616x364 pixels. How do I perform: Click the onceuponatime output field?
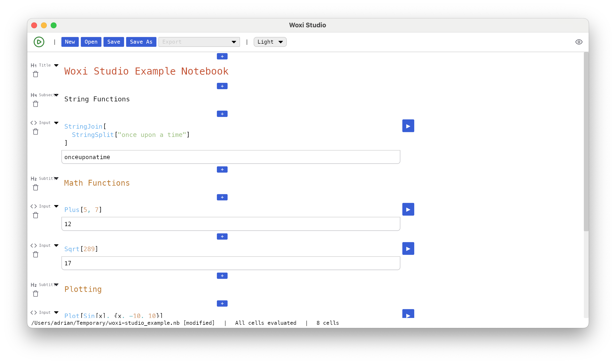pos(231,157)
